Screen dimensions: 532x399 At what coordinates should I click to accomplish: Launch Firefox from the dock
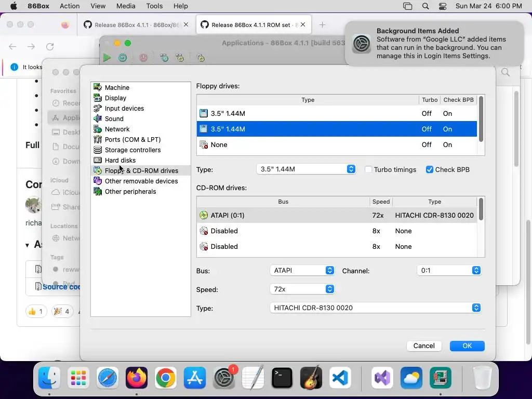coord(137,378)
